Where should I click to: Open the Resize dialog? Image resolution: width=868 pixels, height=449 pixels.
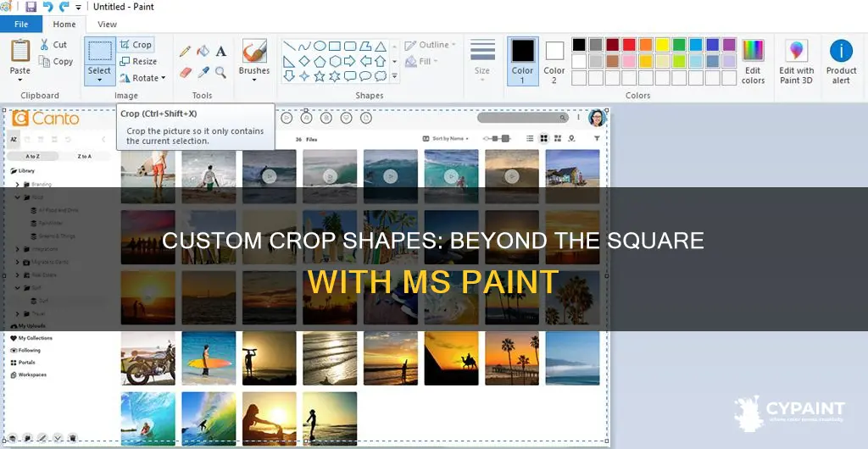click(x=138, y=61)
